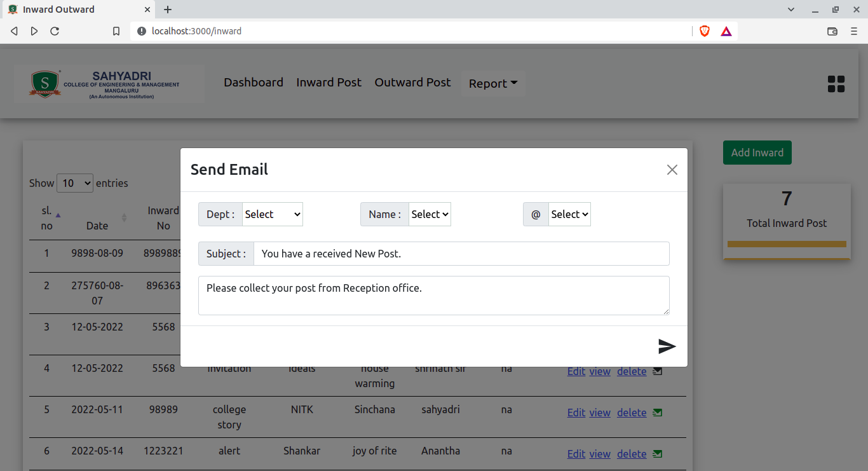The image size is (868, 471).
Task: Click the Sahyadri college logo
Action: 46,83
